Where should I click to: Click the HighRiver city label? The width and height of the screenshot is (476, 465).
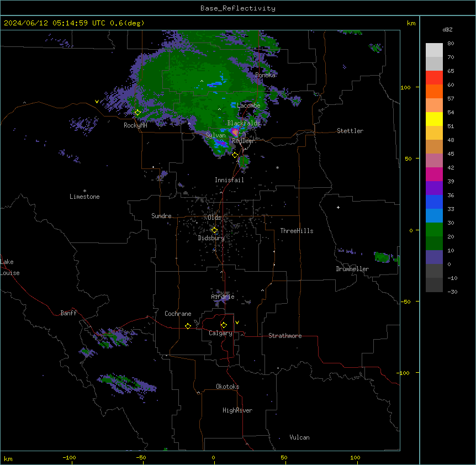pos(237,410)
